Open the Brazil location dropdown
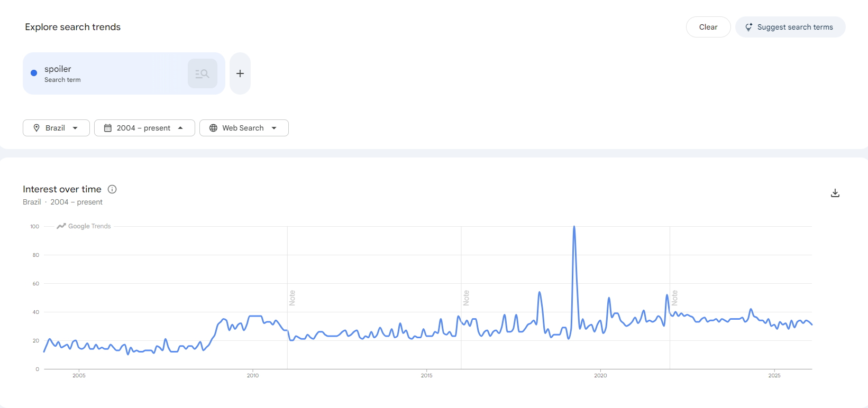Screen dimensions: 868x408 [x=56, y=128]
